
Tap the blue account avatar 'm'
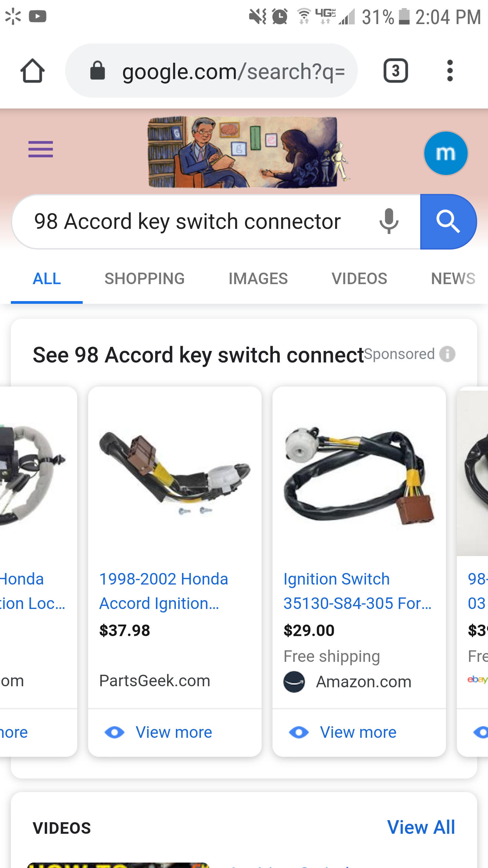[x=446, y=153]
